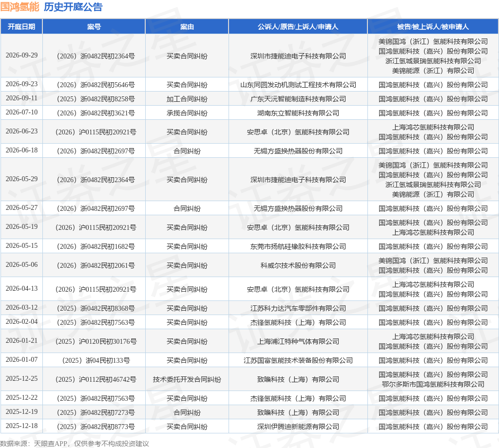Click the 国鸿氢能 title text
Screen dimensions: 499x448
[x=19, y=7]
